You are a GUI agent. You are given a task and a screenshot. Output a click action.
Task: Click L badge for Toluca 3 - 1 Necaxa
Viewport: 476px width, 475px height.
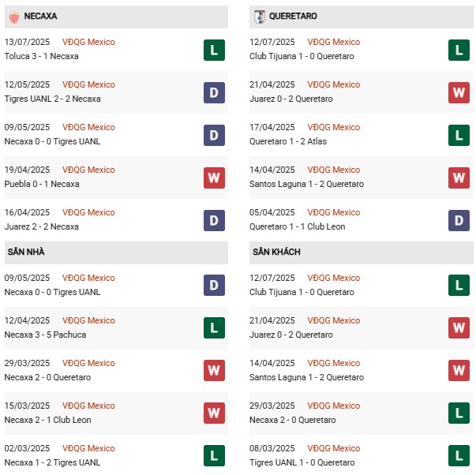point(214,50)
